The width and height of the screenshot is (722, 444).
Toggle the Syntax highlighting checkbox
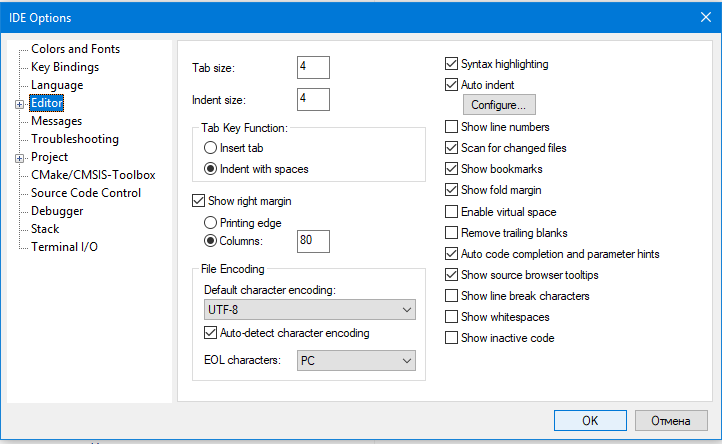(452, 64)
